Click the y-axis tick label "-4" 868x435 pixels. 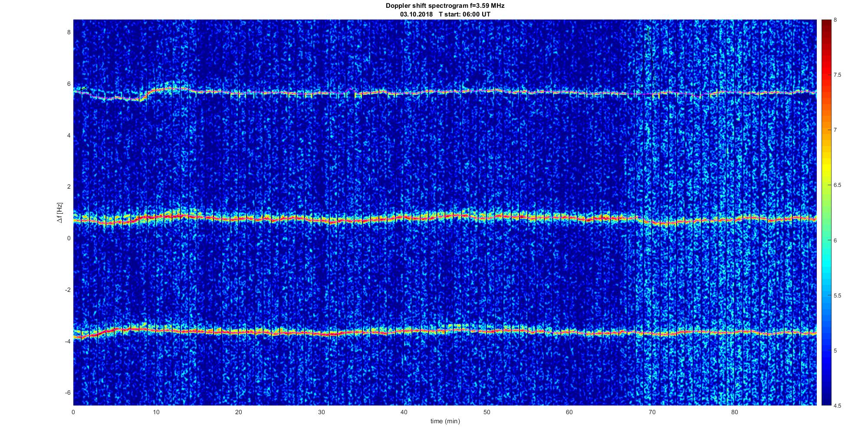[68, 341]
